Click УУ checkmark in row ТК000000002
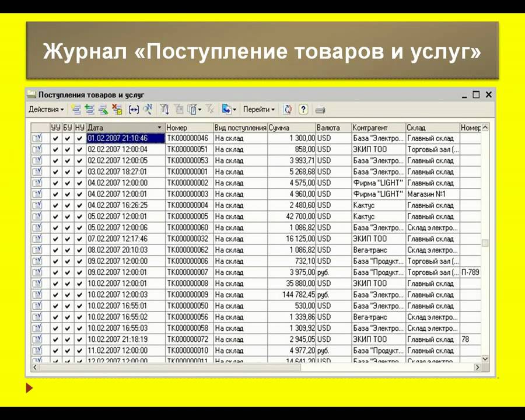 [x=56, y=183]
